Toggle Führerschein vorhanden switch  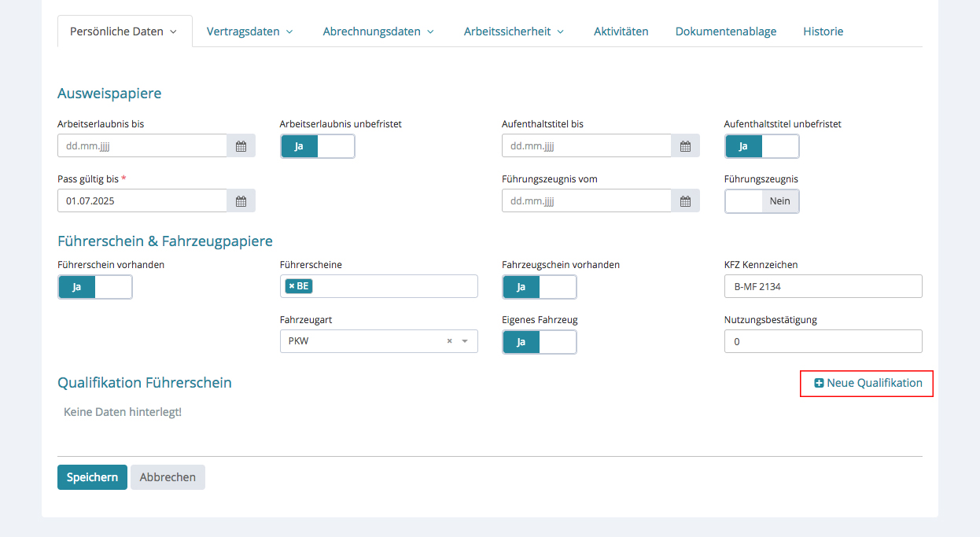[95, 287]
